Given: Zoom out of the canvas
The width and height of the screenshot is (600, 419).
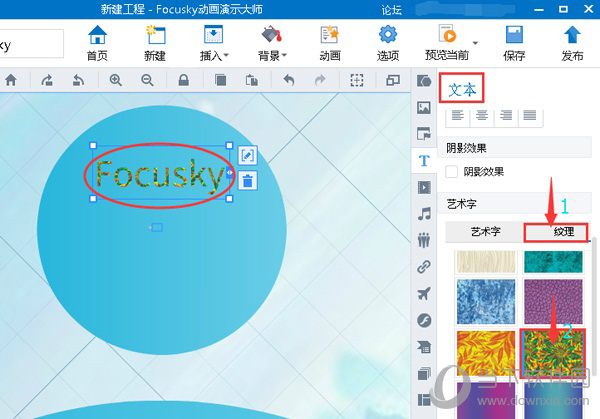Looking at the screenshot, I should (x=147, y=80).
